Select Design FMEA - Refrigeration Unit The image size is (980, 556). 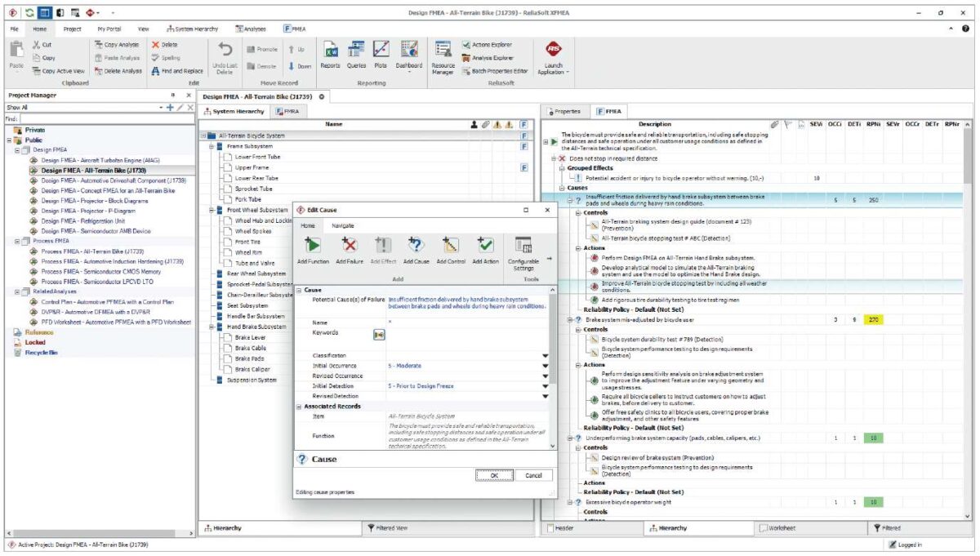coord(82,220)
